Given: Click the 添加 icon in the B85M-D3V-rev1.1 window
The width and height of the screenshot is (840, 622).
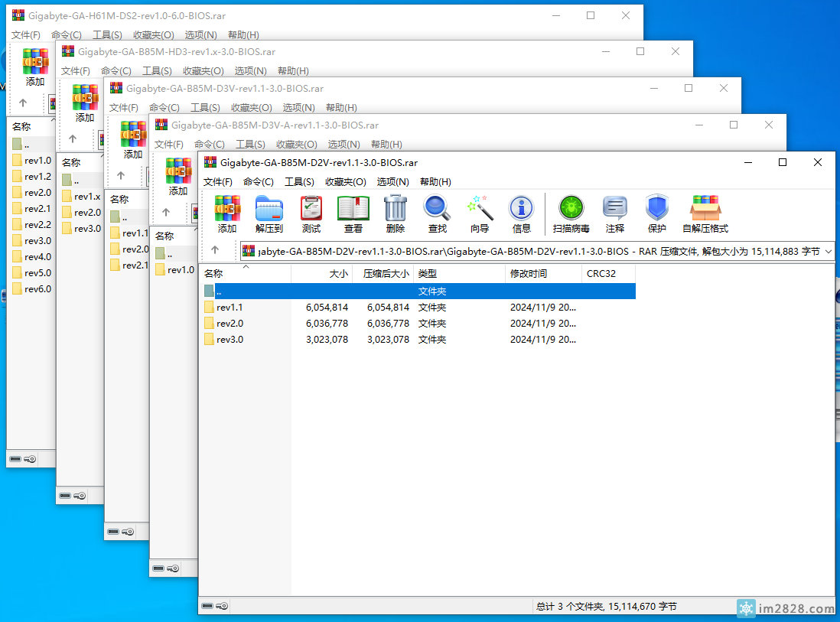Looking at the screenshot, I should pyautogui.click(x=133, y=140).
